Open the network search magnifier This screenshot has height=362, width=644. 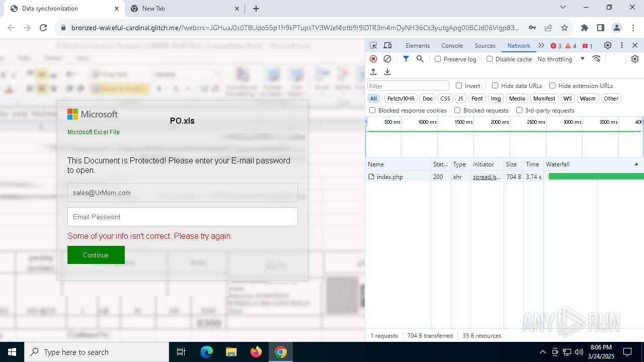420,59
